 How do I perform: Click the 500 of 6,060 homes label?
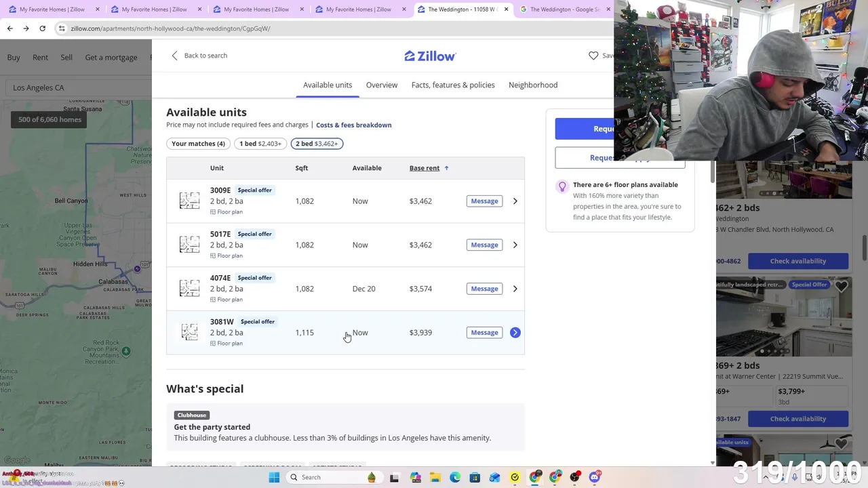(50, 119)
